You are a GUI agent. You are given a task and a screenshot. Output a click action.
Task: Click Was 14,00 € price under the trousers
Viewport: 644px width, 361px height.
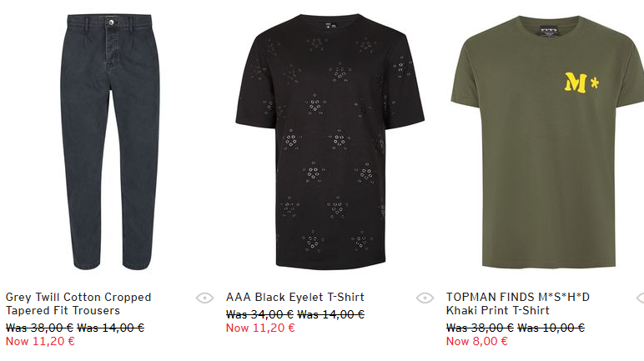110,328
